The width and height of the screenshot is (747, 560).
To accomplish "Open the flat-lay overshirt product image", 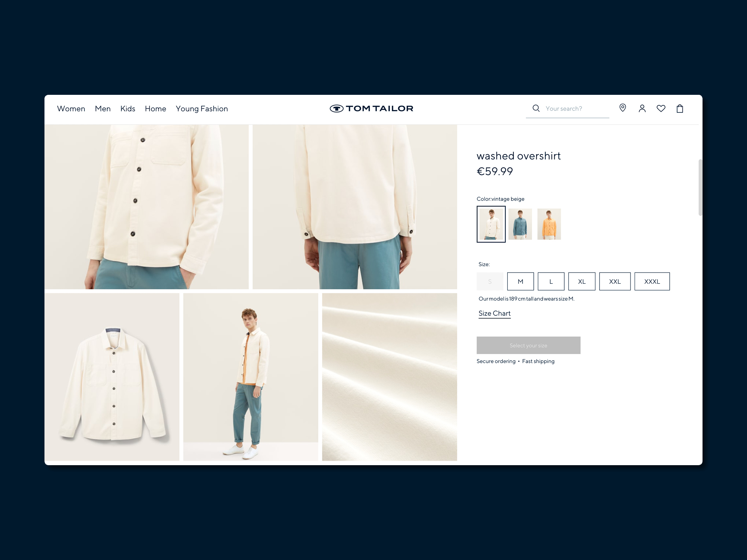I will pyautogui.click(x=112, y=377).
